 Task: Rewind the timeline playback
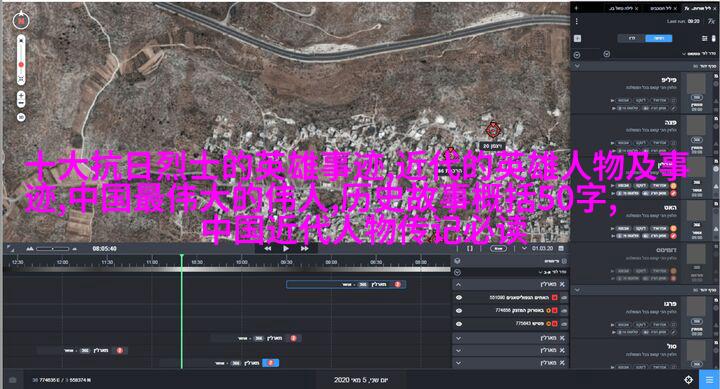267,248
